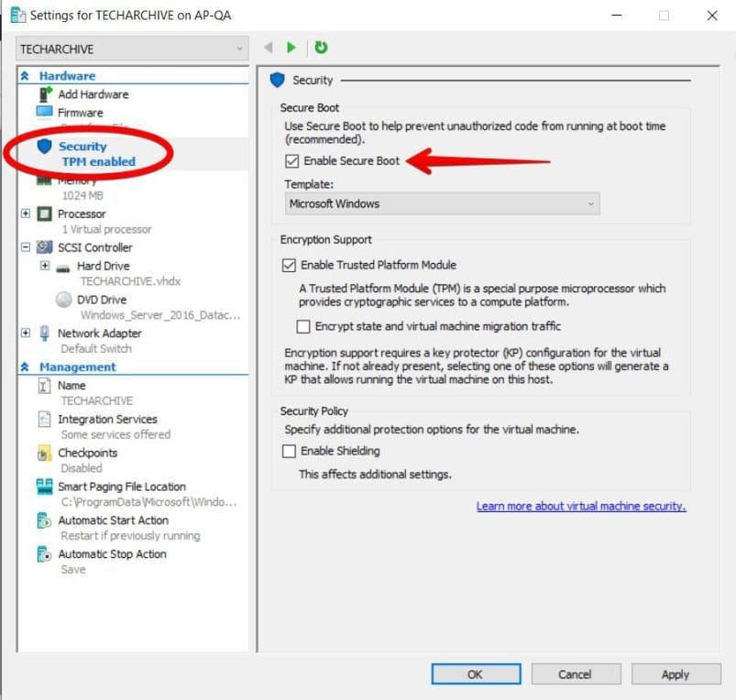Image resolution: width=736 pixels, height=700 pixels.
Task: Disable the Enable Secure Boot checkbox
Action: coord(291,161)
